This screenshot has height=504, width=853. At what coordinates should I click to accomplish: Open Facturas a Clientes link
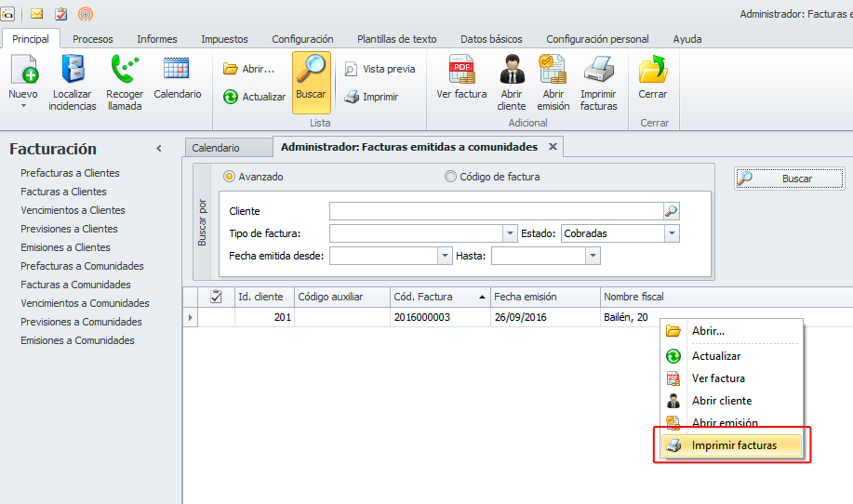point(63,192)
